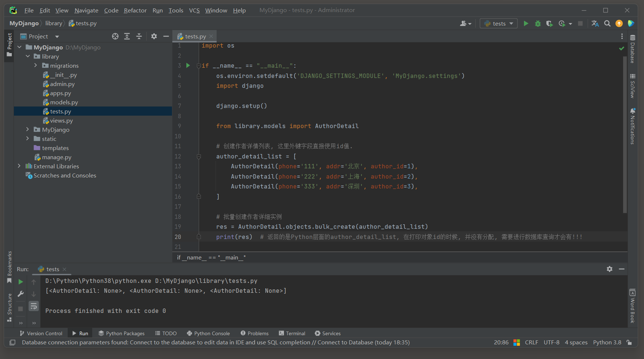Click the editor vertical scrollbar

pos(625,135)
